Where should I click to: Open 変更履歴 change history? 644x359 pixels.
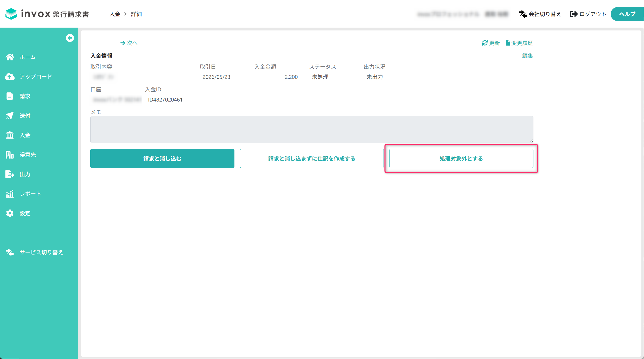click(x=519, y=43)
